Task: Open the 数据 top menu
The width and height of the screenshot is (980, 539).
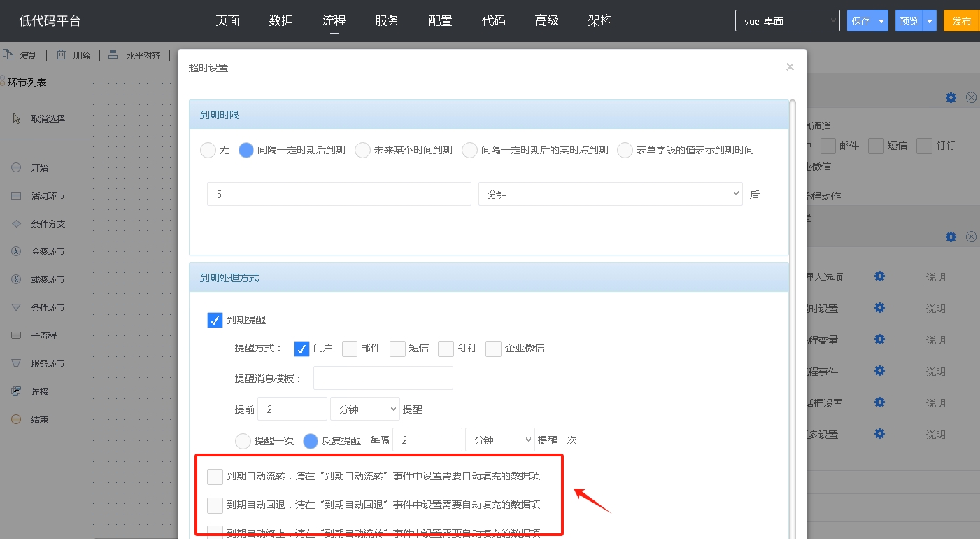Action: coord(280,20)
